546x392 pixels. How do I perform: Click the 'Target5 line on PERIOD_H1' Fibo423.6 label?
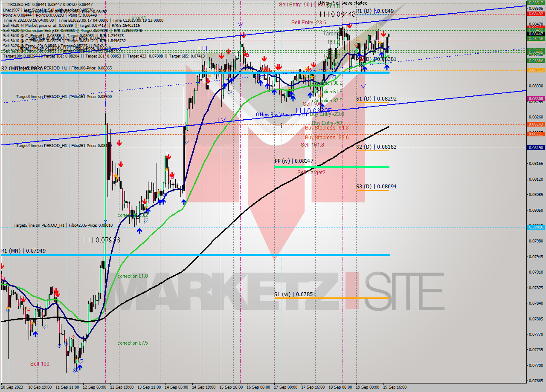coord(63,225)
